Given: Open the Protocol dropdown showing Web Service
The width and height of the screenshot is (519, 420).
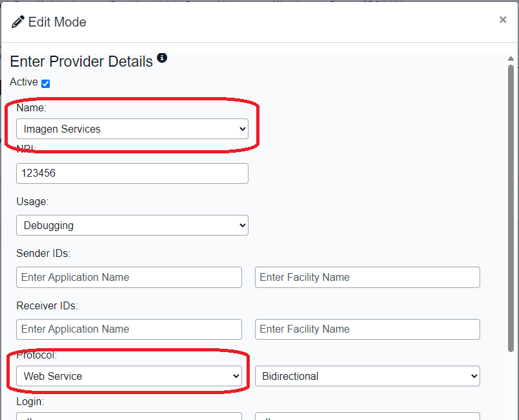Looking at the screenshot, I should click(129, 376).
